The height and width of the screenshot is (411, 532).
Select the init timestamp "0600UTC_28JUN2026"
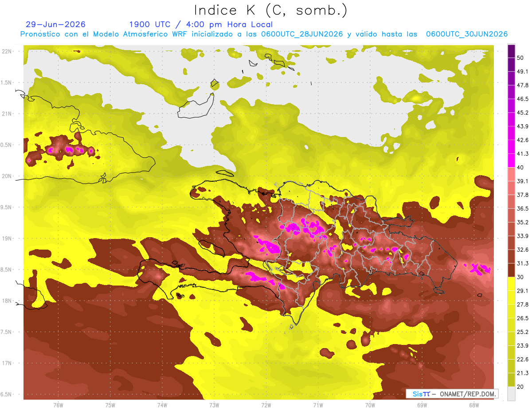pyautogui.click(x=303, y=34)
